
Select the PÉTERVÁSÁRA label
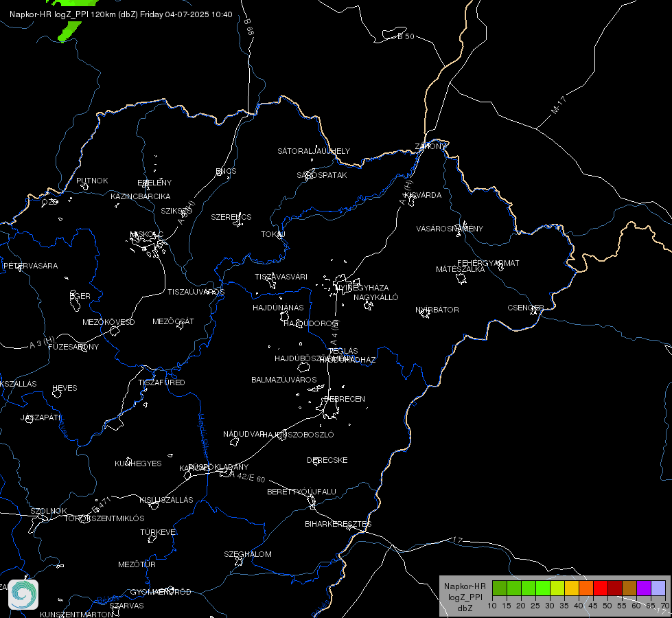(x=30, y=266)
